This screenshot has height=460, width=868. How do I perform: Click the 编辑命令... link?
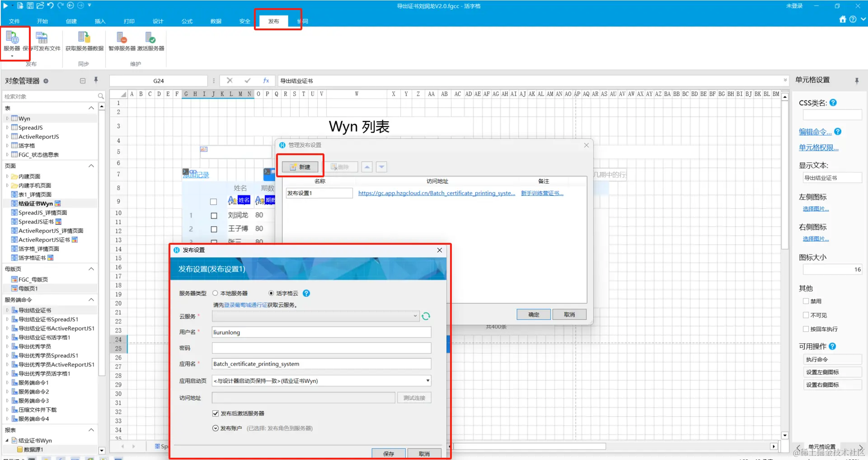point(815,132)
